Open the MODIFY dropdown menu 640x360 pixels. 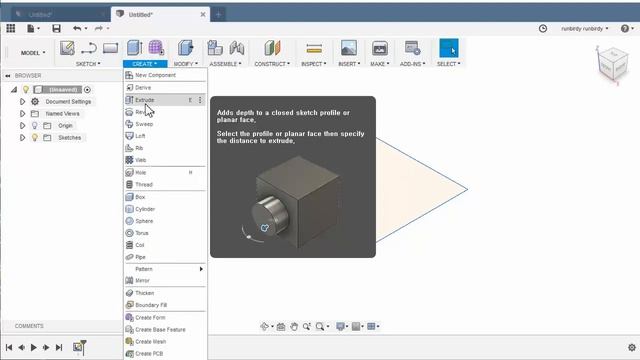tap(186, 64)
